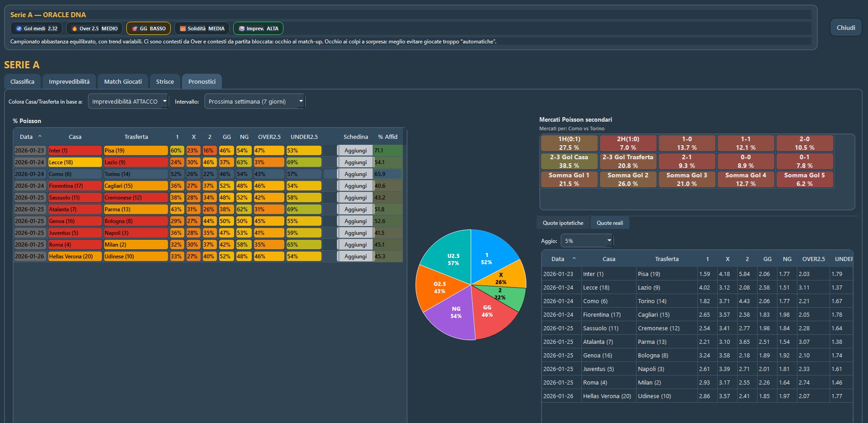The image size is (868, 423).
Task: Click the Somma Gol 2 probability cell
Action: (628, 179)
